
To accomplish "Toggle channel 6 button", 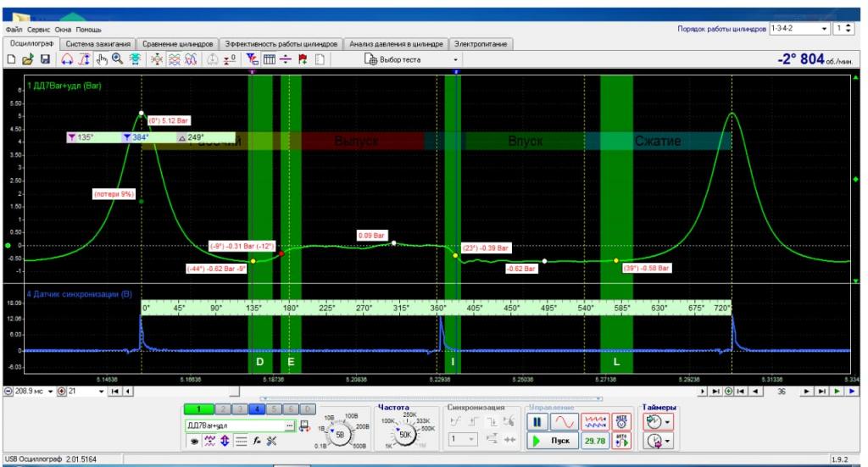I will click(291, 409).
